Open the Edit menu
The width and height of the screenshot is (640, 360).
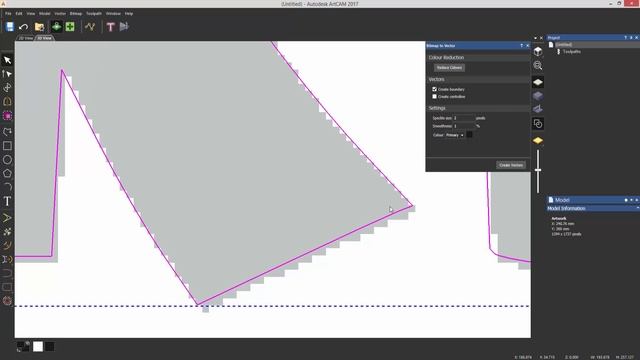tap(19, 13)
